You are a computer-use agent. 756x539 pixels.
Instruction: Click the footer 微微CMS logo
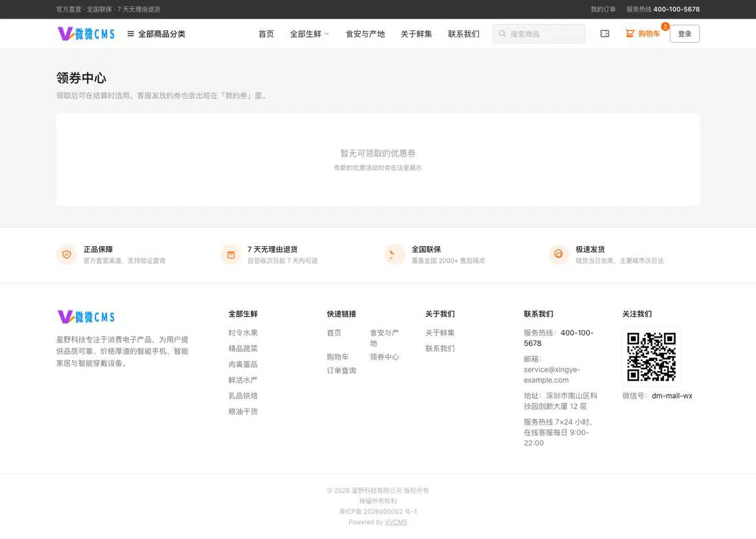coord(87,317)
